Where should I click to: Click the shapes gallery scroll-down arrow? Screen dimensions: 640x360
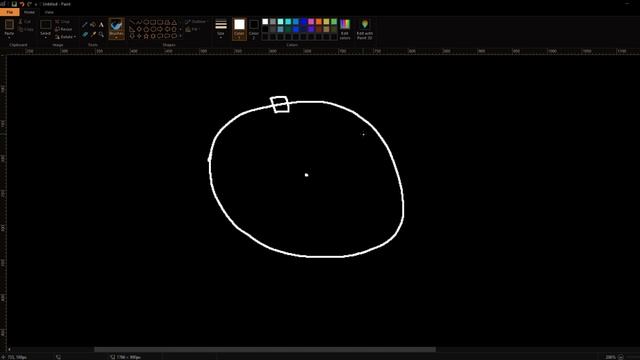click(180, 29)
